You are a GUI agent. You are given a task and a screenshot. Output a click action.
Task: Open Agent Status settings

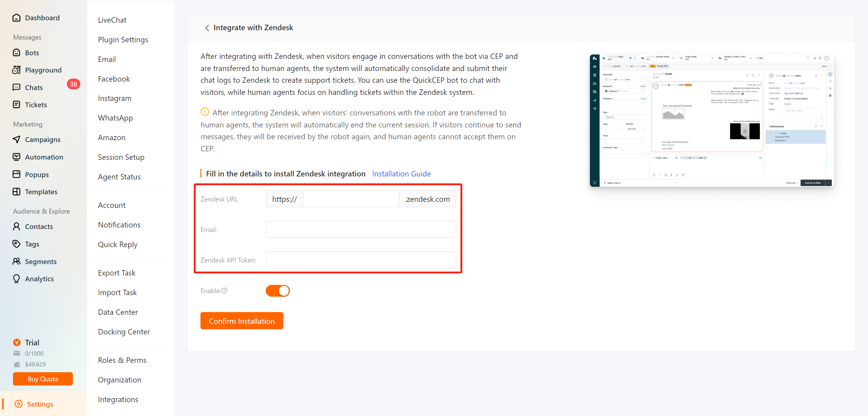pyautogui.click(x=119, y=177)
